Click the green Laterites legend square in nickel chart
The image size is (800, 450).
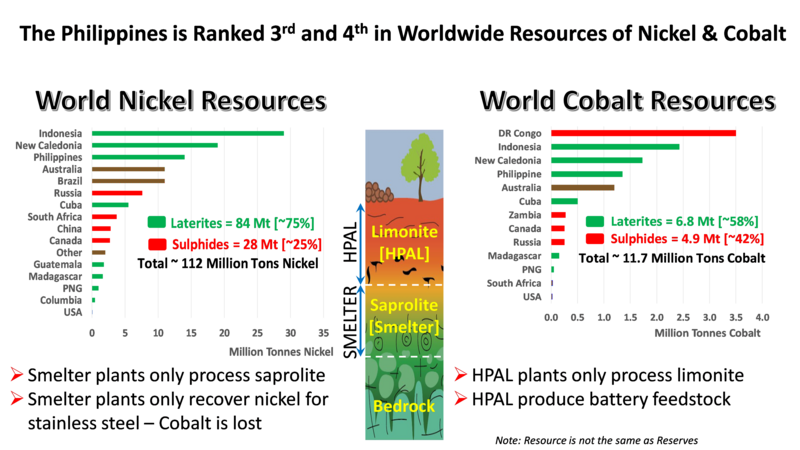coord(156,222)
